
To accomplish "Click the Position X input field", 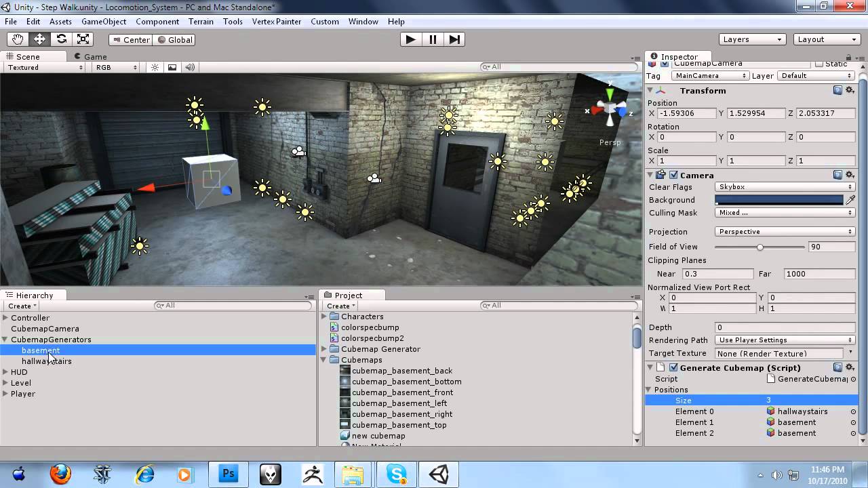I will point(686,113).
